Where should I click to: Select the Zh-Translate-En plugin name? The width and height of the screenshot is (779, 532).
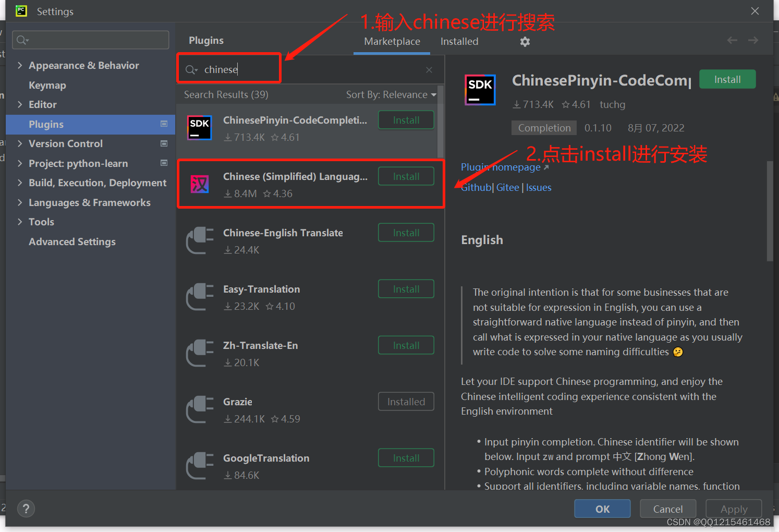point(261,345)
